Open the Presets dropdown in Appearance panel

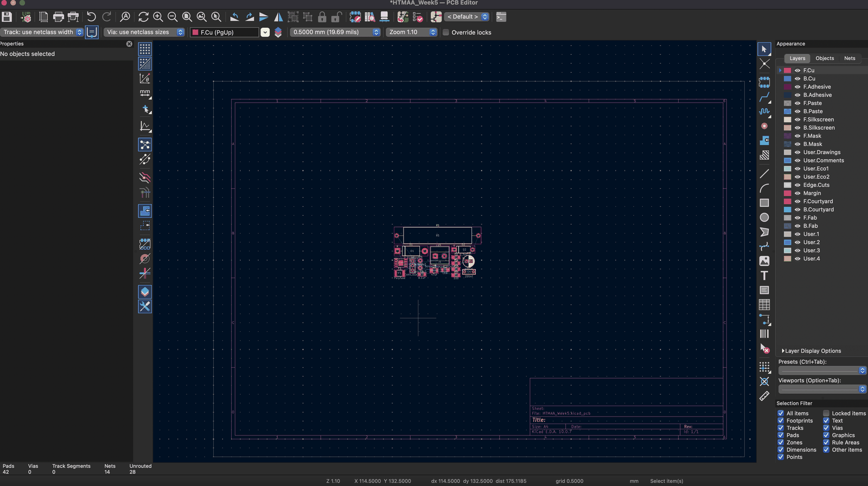coord(822,370)
